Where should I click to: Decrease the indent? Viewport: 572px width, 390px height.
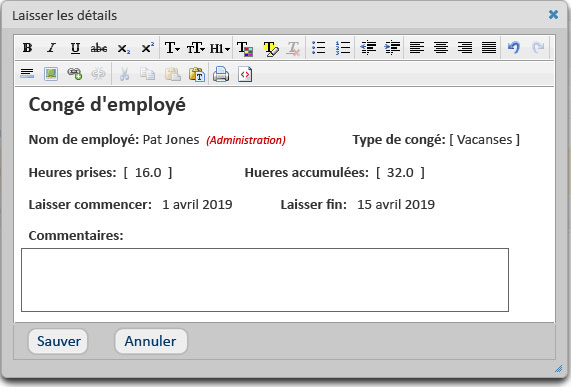(x=368, y=48)
